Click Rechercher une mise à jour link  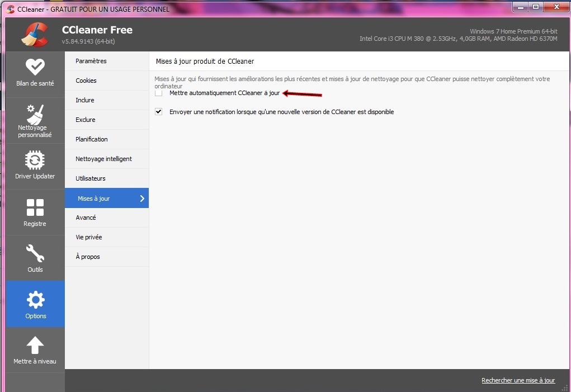518,380
